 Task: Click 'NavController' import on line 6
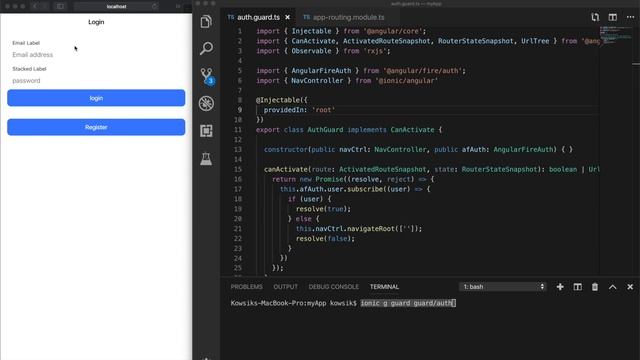tap(317, 80)
